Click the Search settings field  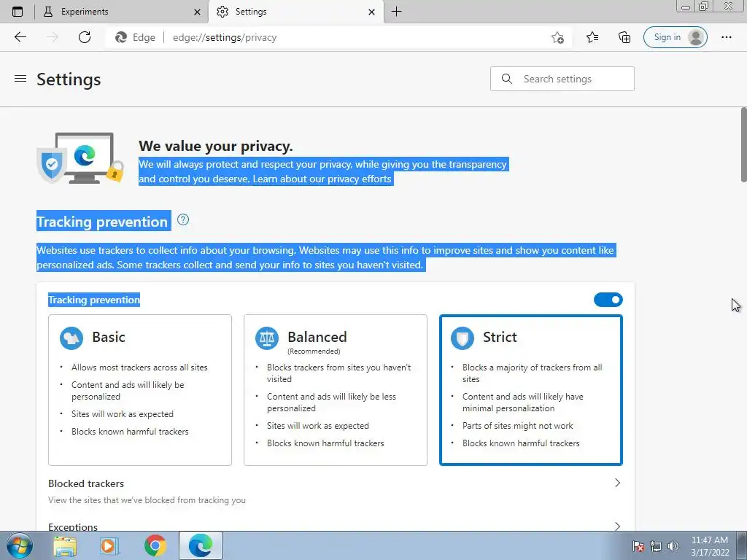tap(562, 79)
